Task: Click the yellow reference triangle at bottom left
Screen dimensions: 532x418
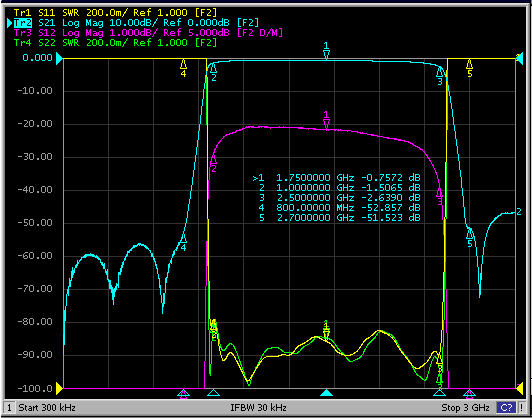Action: 59,388
